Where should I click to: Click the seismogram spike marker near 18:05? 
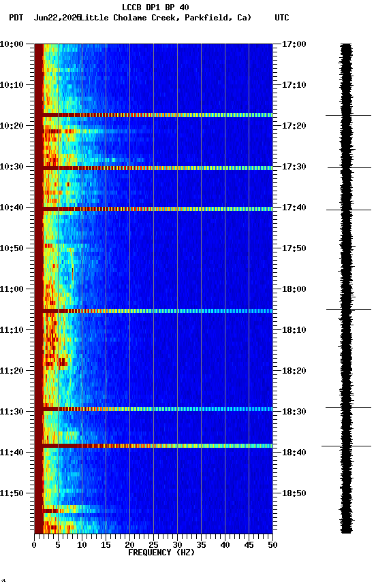click(x=349, y=310)
